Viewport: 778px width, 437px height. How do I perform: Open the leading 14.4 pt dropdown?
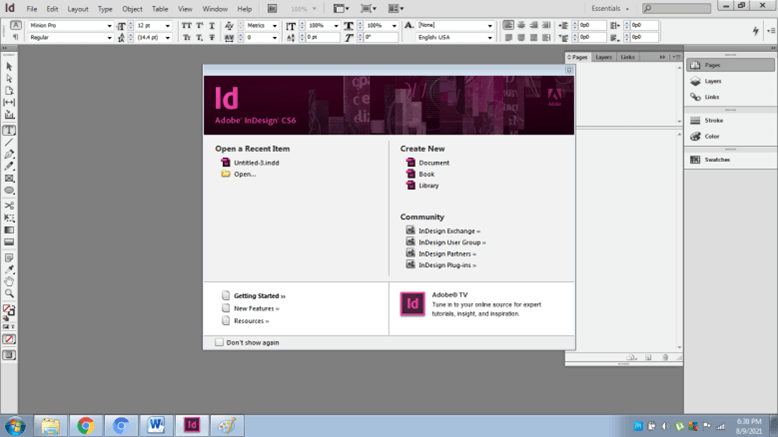pos(168,38)
